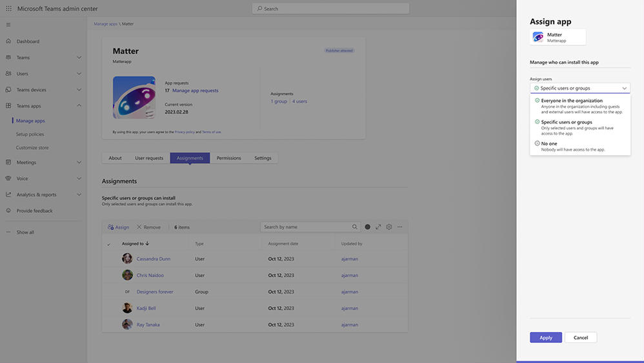
Task: Click the Apply button
Action: (x=546, y=338)
